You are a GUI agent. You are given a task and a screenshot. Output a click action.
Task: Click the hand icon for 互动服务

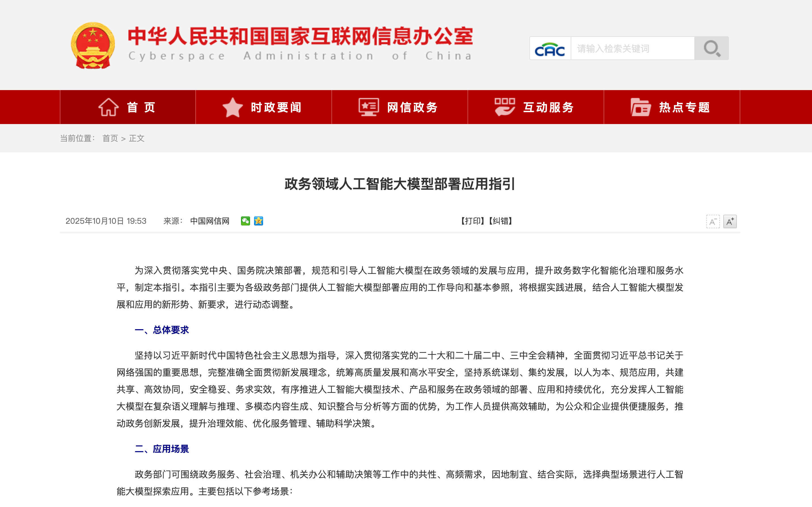point(505,107)
